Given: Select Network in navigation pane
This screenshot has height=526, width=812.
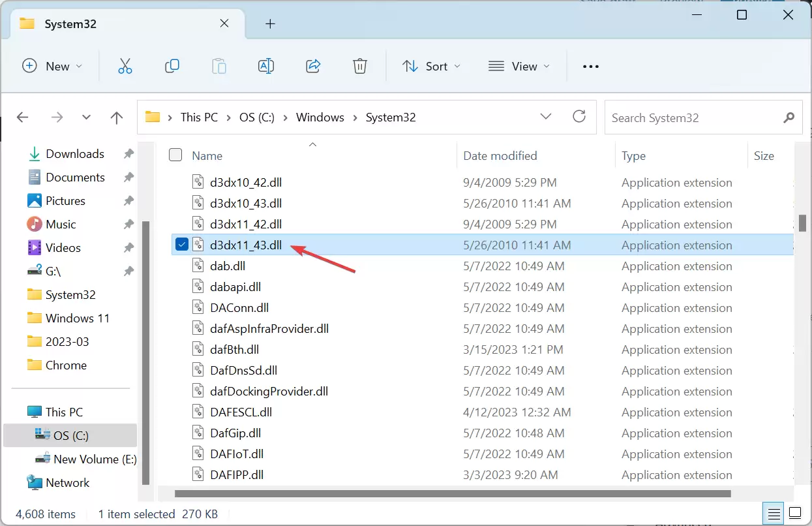Looking at the screenshot, I should pyautogui.click(x=67, y=483).
